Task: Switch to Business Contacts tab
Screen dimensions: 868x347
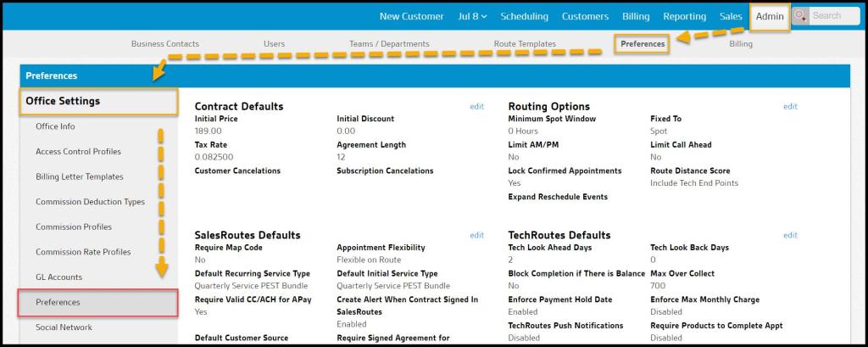Action: (x=165, y=43)
